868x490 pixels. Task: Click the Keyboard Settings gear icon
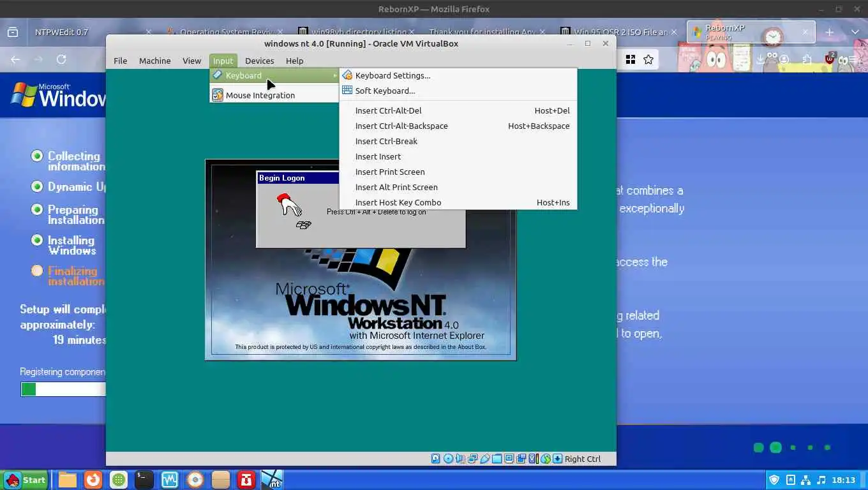347,75
